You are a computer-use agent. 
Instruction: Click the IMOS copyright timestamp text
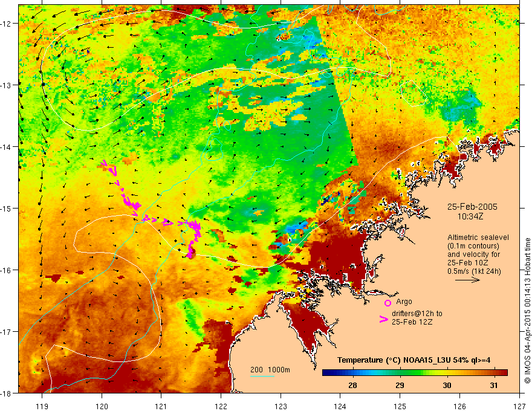click(528, 310)
